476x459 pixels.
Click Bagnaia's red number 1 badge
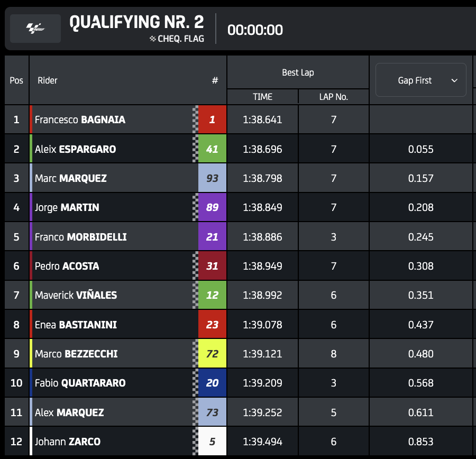pos(212,120)
